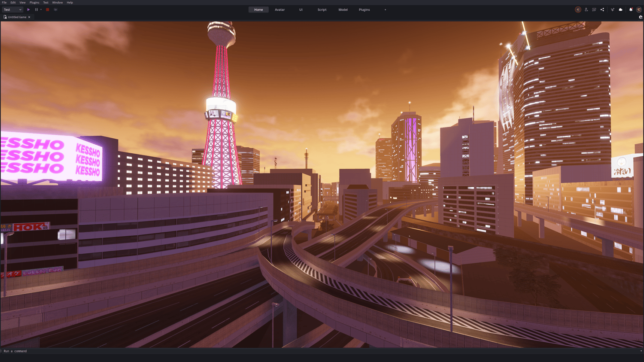Open viewport settings gear icon
Screen dimensions: 644x362
[x=641, y=17]
